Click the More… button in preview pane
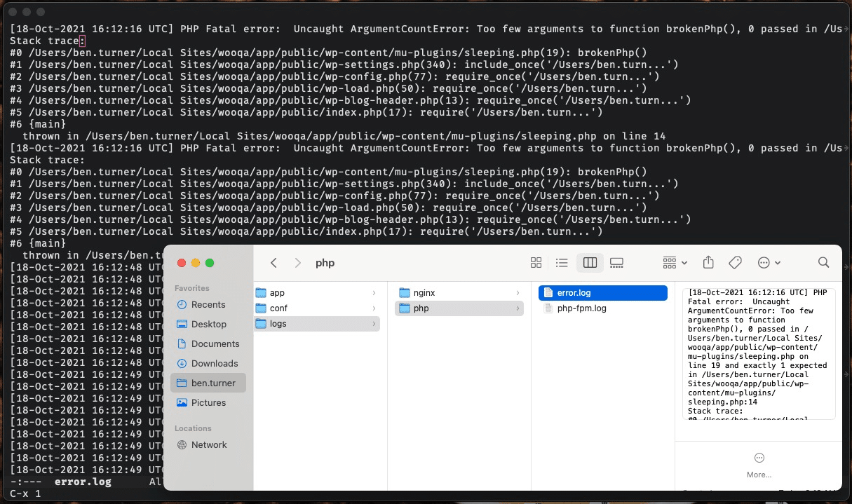The height and width of the screenshot is (504, 852). tap(759, 465)
